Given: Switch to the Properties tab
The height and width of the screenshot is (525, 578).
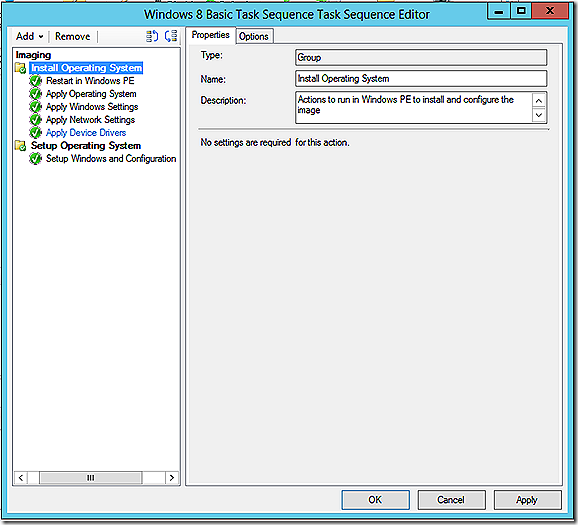Looking at the screenshot, I should (x=210, y=35).
